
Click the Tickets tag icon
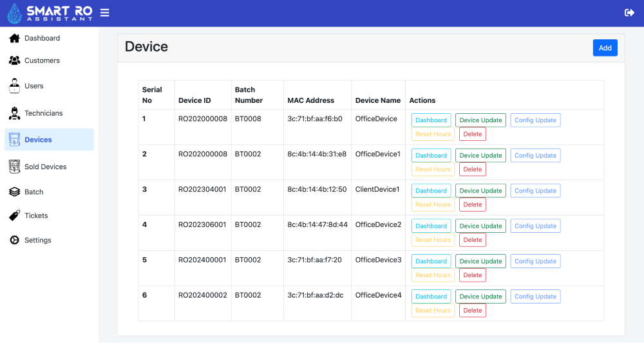14,215
